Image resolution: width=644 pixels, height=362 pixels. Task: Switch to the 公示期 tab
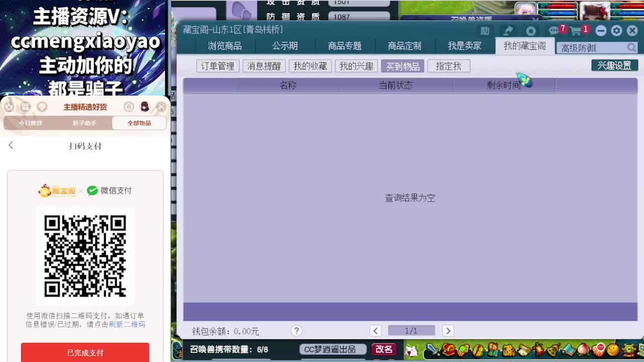click(x=285, y=46)
